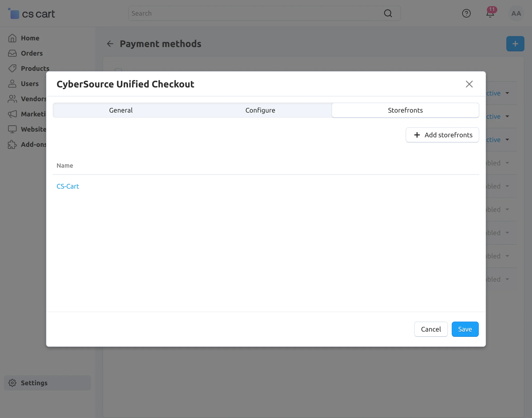Click the Add storefronts button
532x418 pixels.
[x=442, y=135]
